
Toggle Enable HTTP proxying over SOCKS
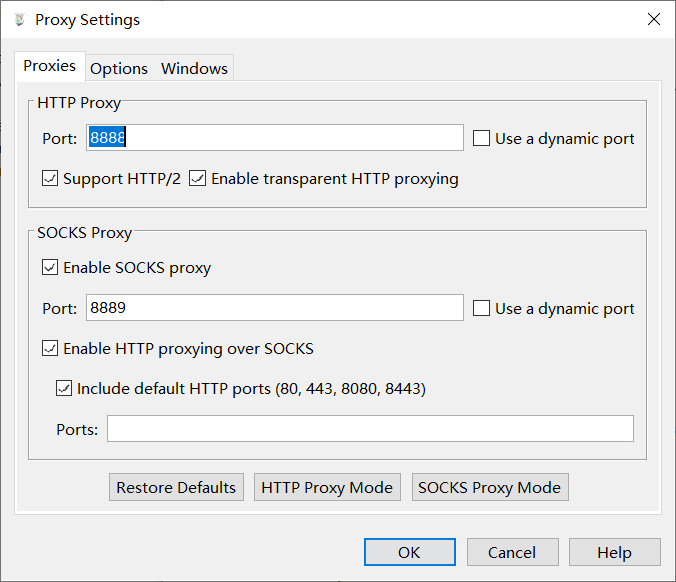tap(50, 349)
